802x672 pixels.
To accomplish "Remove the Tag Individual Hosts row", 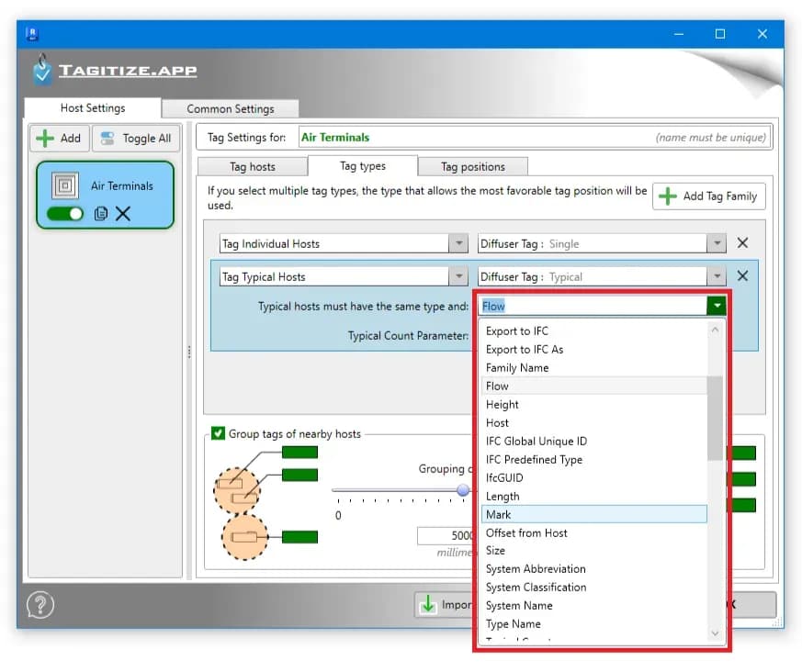I will [x=742, y=243].
